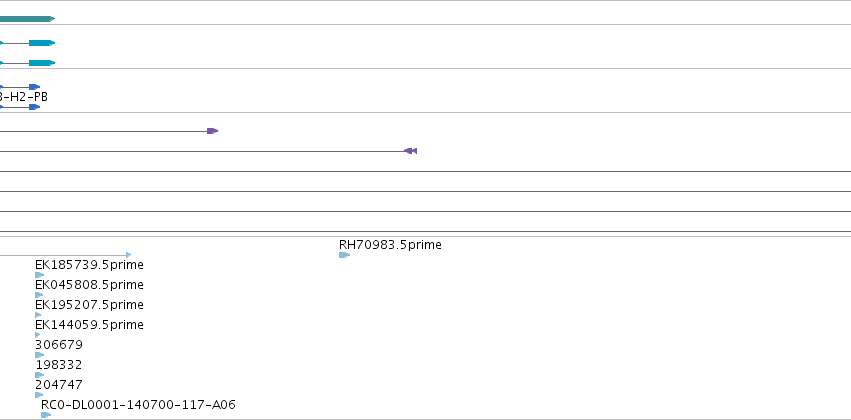Screen dimensions: 851x420
Task: Open the EK045808.5prime label
Action: point(89,285)
